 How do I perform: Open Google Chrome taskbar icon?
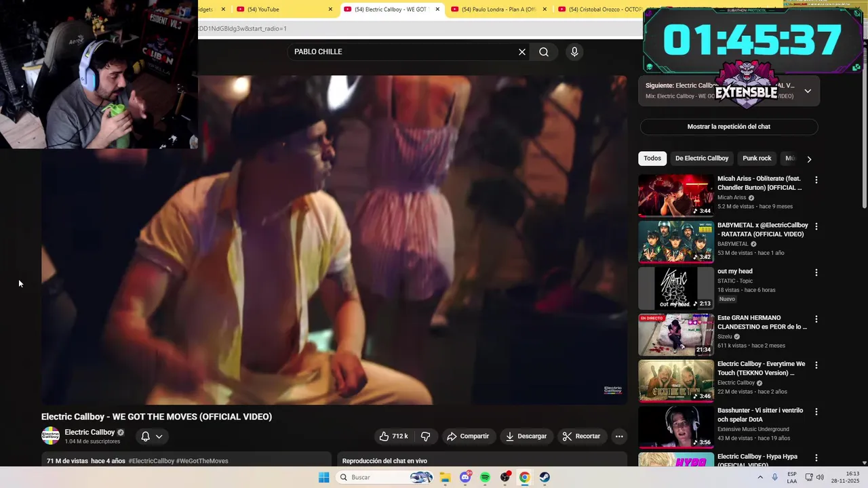point(525,477)
